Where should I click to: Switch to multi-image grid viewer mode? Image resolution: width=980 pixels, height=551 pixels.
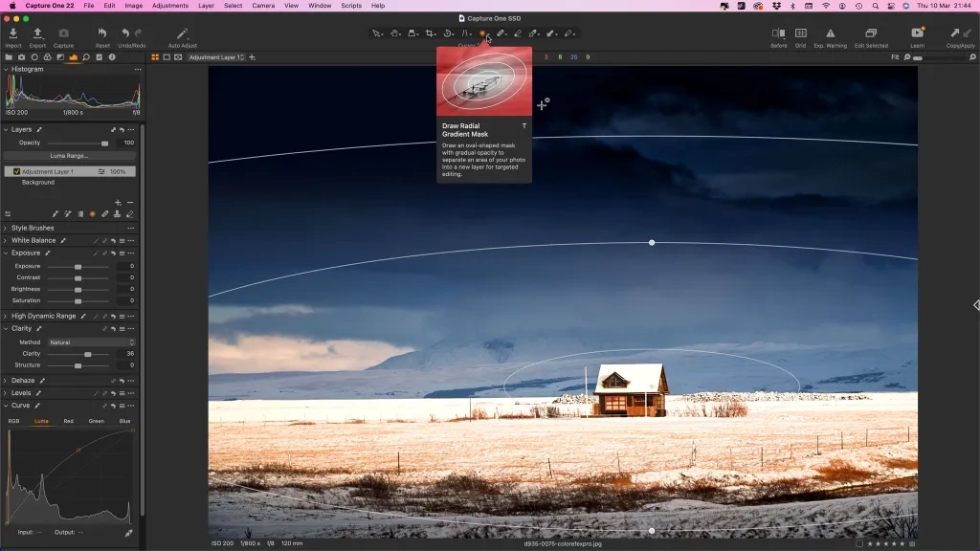pos(155,57)
